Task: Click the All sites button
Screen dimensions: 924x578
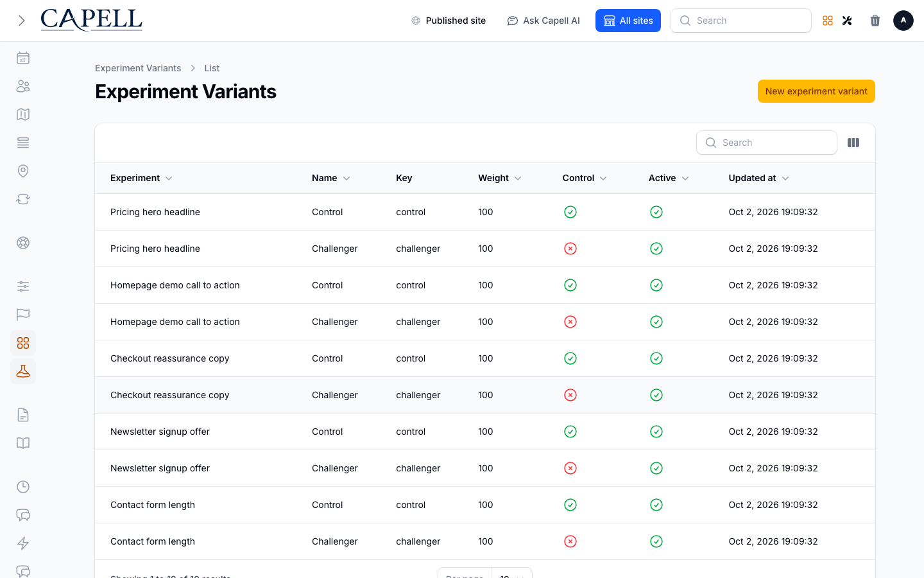Action: (x=628, y=21)
